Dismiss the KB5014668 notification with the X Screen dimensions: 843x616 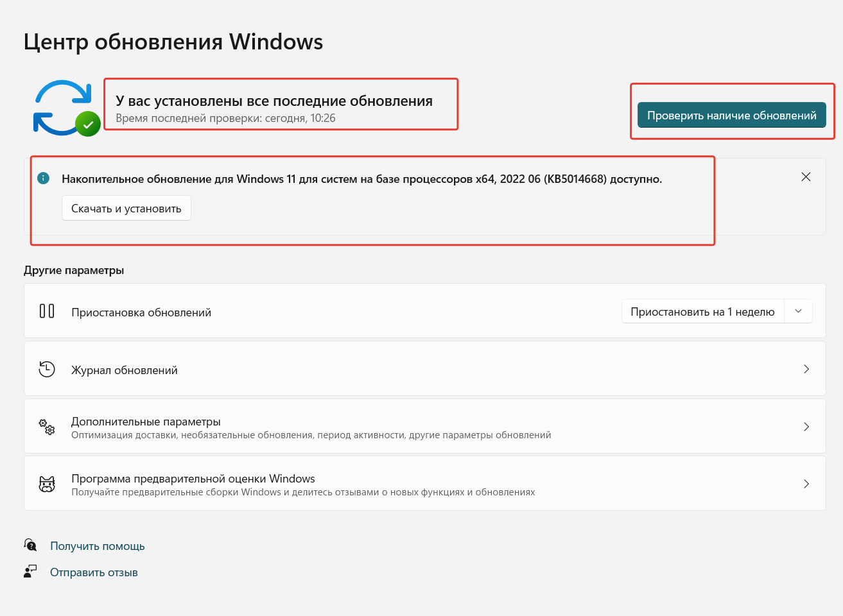806,176
